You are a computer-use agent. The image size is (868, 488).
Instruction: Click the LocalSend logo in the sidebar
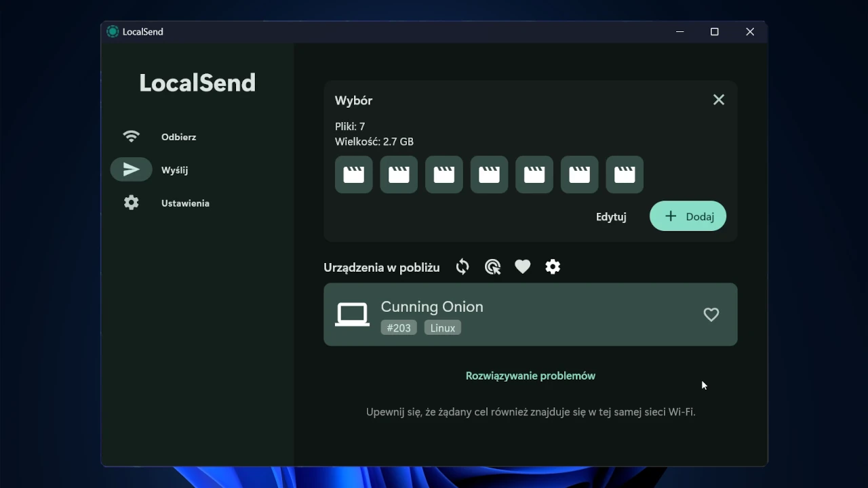[197, 83]
